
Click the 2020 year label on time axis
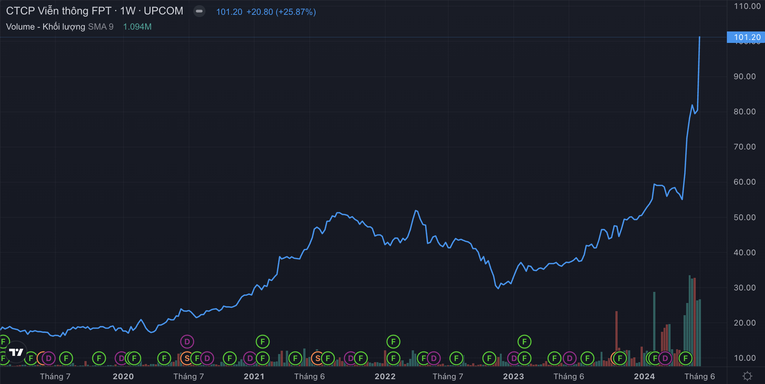[123, 376]
